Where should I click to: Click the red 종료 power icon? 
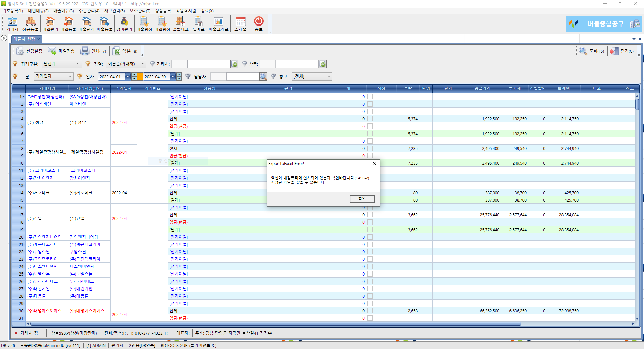259,24
